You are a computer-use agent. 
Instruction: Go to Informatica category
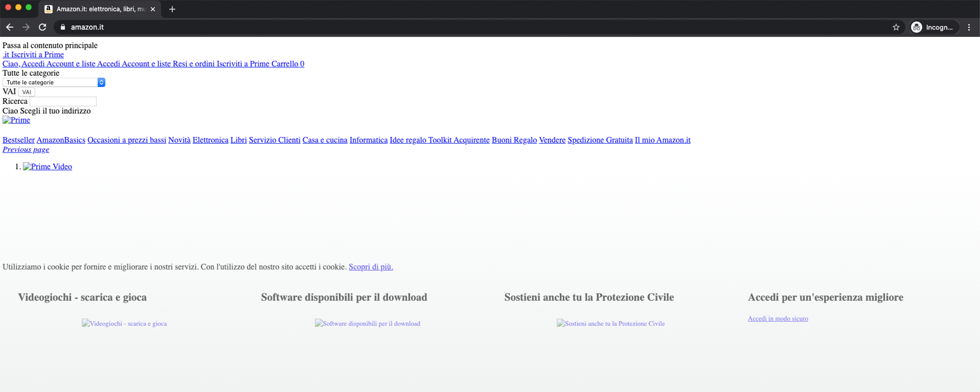368,140
